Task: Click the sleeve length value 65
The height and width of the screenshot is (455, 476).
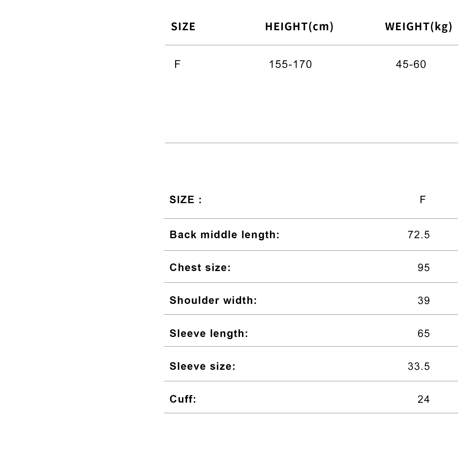Action: click(x=424, y=333)
